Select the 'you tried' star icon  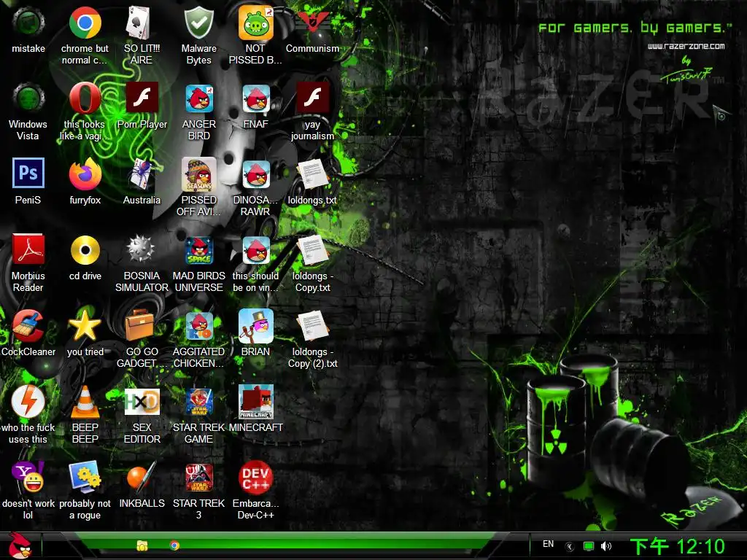pyautogui.click(x=85, y=325)
